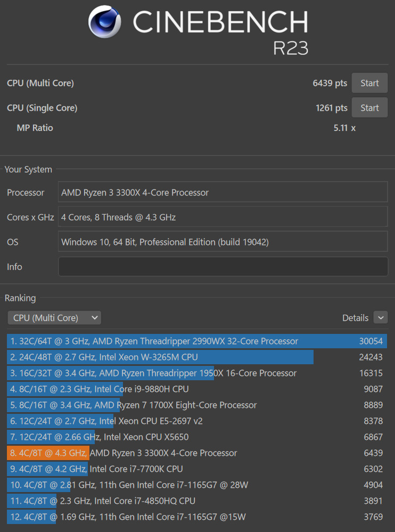Click the Cores x GHz field
395x532 pixels.
tap(223, 217)
